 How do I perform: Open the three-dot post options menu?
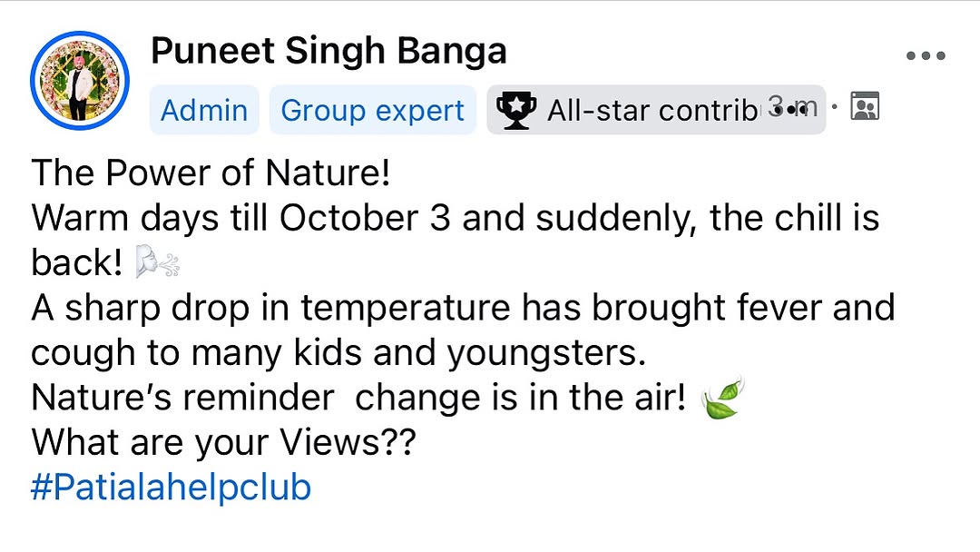tap(926, 56)
